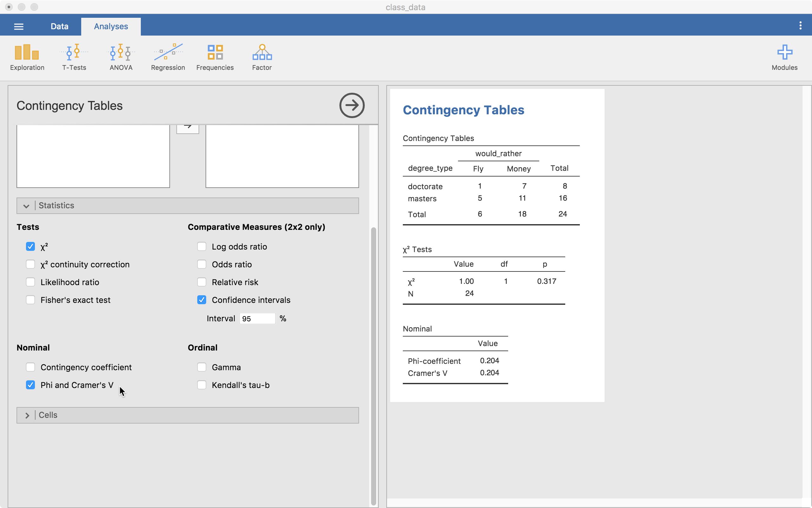Click the Money column header
Viewport: 812px width, 508px height.
pyautogui.click(x=519, y=169)
